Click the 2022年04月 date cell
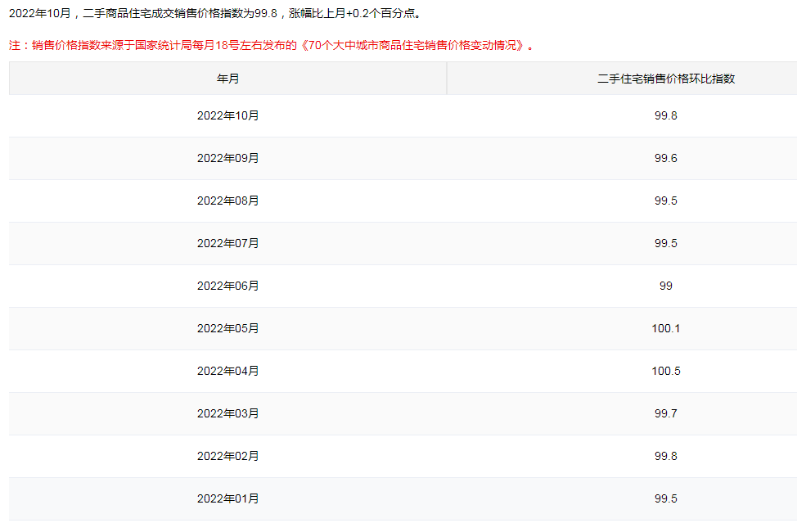Viewport: 797px width, 532px height. click(227, 371)
